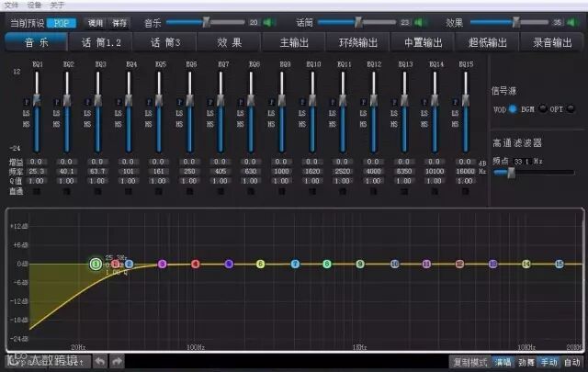The width and height of the screenshot is (588, 372).
Task: Click the undo arrow icon
Action: 100,362
